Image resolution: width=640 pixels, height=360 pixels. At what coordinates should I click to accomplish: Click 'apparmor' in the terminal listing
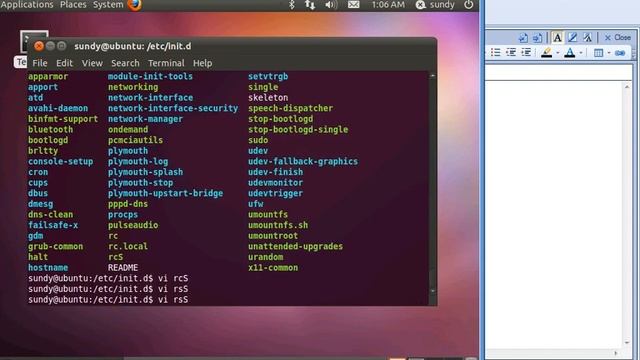tap(48, 76)
